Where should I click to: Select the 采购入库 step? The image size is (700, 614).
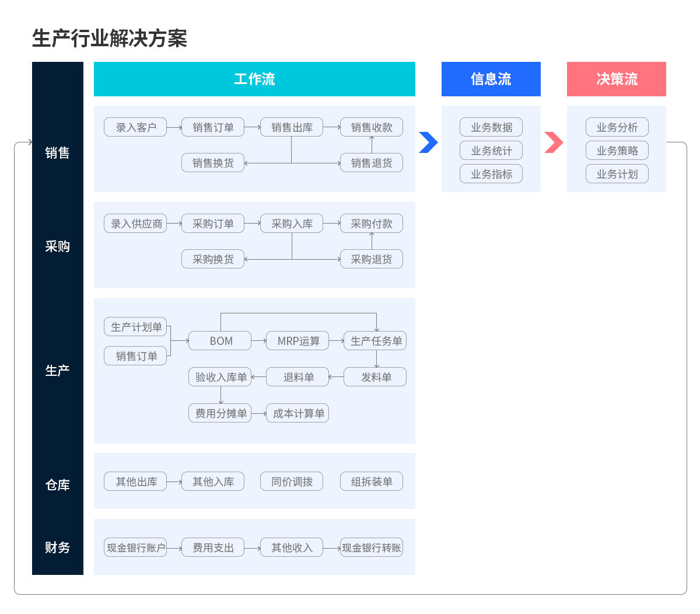click(292, 224)
